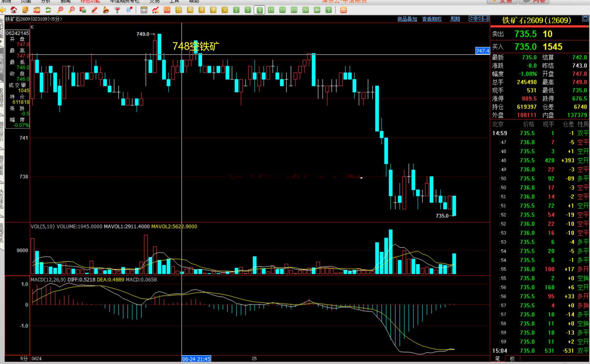Click the blue 新 new-features icon
The height and width of the screenshot is (364, 590).
click(x=129, y=10)
